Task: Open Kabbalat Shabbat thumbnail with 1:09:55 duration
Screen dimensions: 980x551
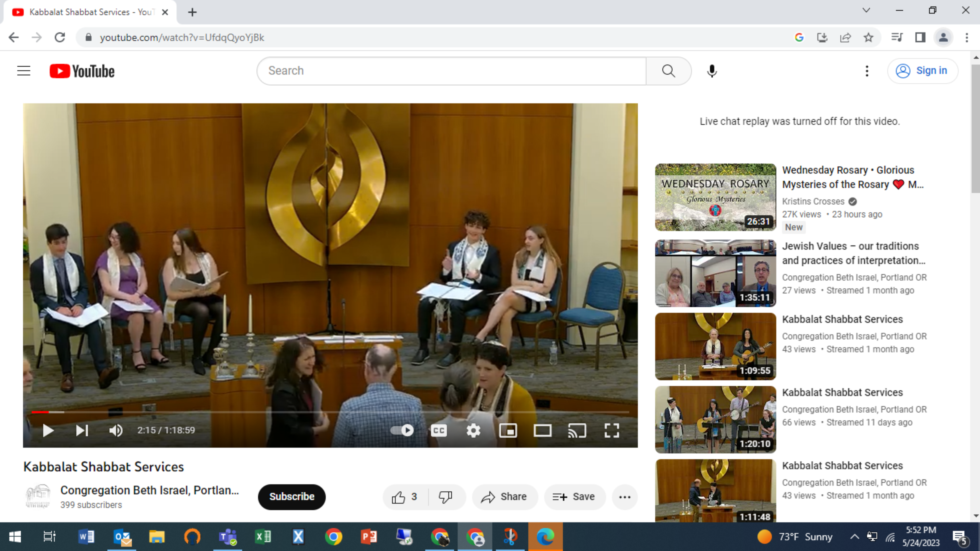Action: click(715, 346)
